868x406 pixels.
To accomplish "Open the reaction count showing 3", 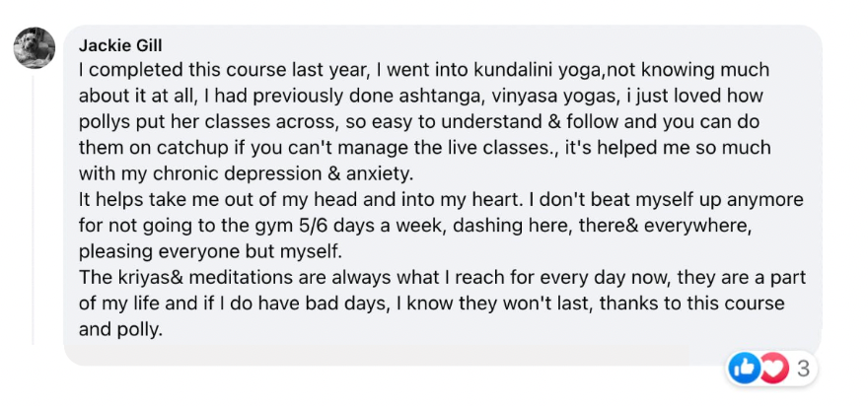I will tap(802, 369).
